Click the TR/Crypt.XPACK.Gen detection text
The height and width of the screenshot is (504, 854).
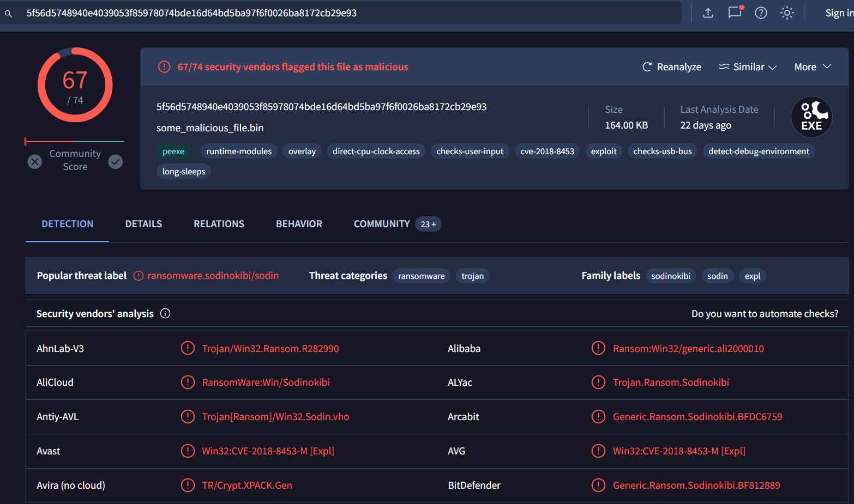click(247, 485)
